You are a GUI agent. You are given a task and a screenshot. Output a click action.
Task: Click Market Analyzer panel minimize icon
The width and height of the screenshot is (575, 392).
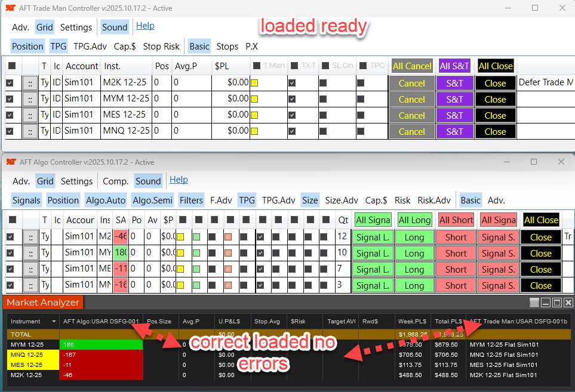pyautogui.click(x=546, y=303)
